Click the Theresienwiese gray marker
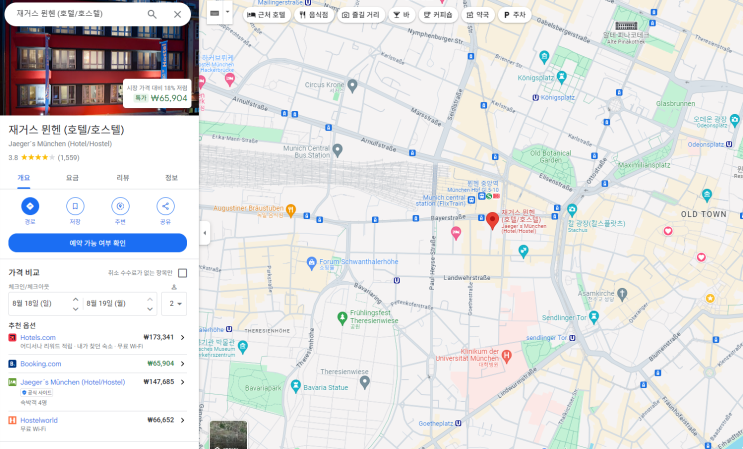743x449 pixels. coord(364,382)
